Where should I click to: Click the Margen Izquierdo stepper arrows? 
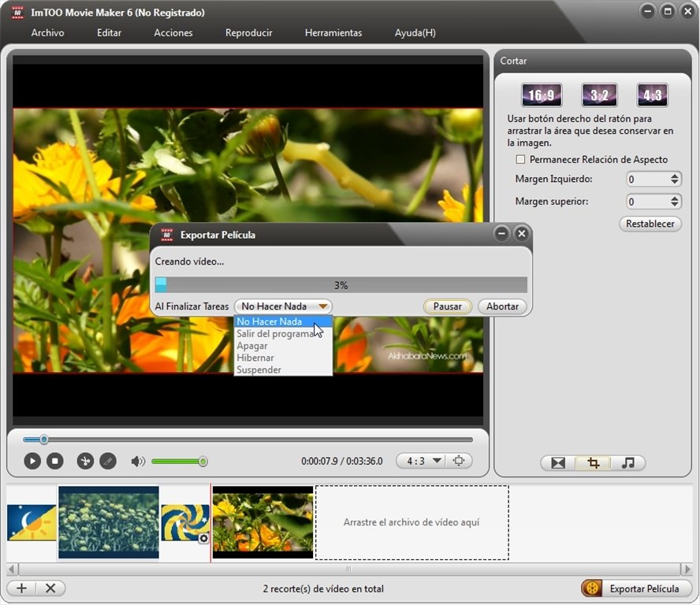[675, 179]
